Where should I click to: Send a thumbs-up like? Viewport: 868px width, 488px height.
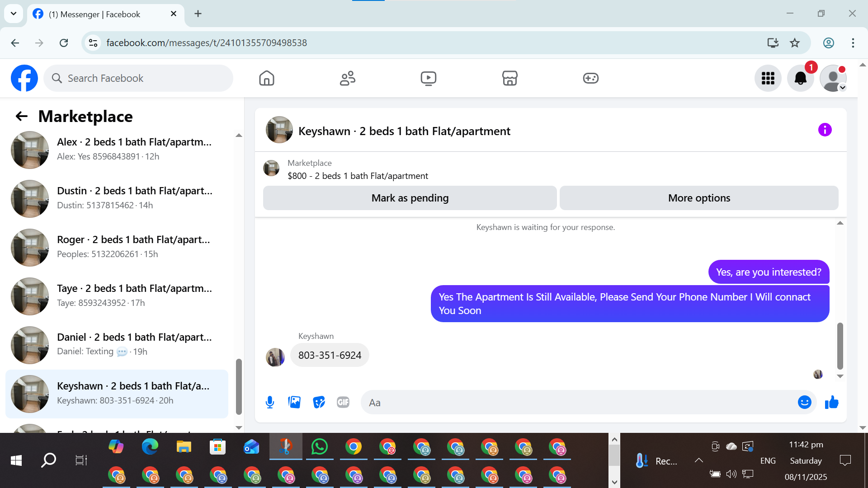click(831, 402)
